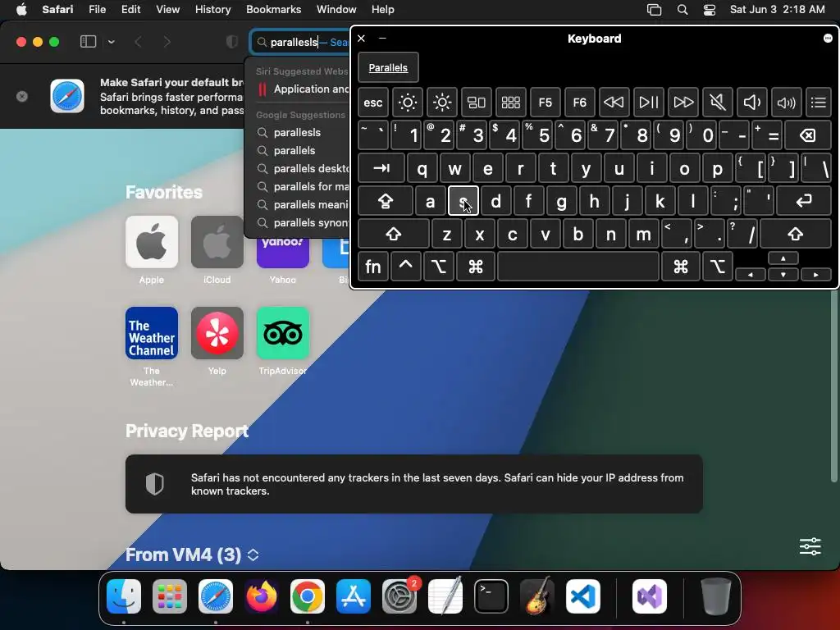Pick the 'parallels desktop' suggestion row
Viewport: 840px width, 630px height.
[x=298, y=169]
